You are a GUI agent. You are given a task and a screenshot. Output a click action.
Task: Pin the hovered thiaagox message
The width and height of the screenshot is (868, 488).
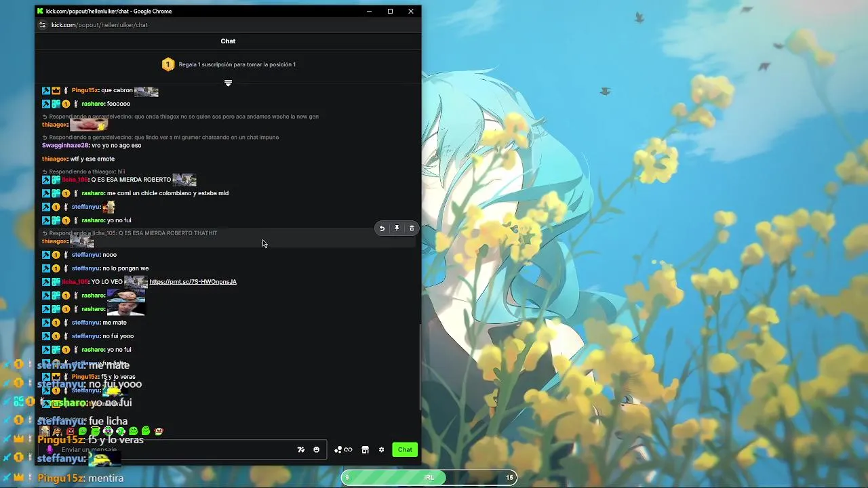[x=397, y=228]
